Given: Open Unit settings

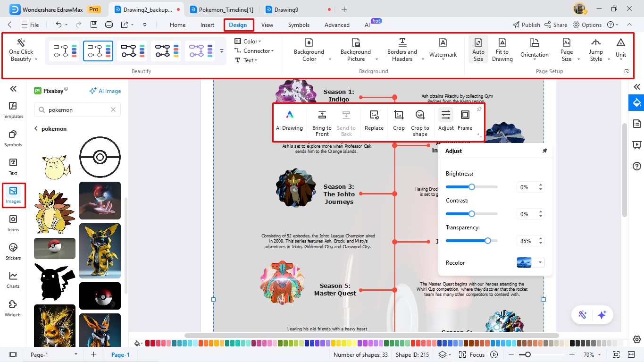Looking at the screenshot, I should pyautogui.click(x=621, y=49).
